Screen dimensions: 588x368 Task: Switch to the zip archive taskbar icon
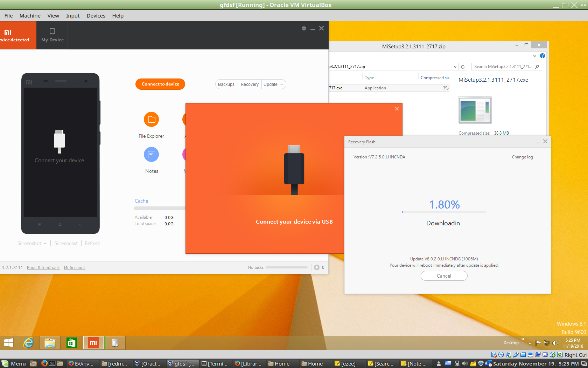[115, 343]
